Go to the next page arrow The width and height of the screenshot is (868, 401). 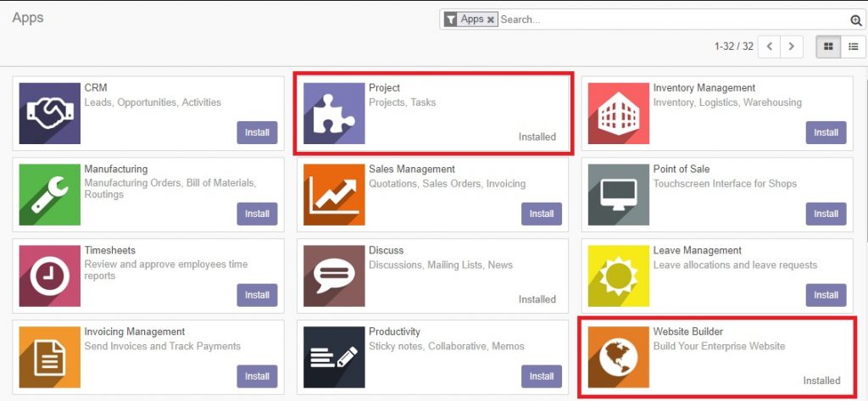pyautogui.click(x=792, y=47)
